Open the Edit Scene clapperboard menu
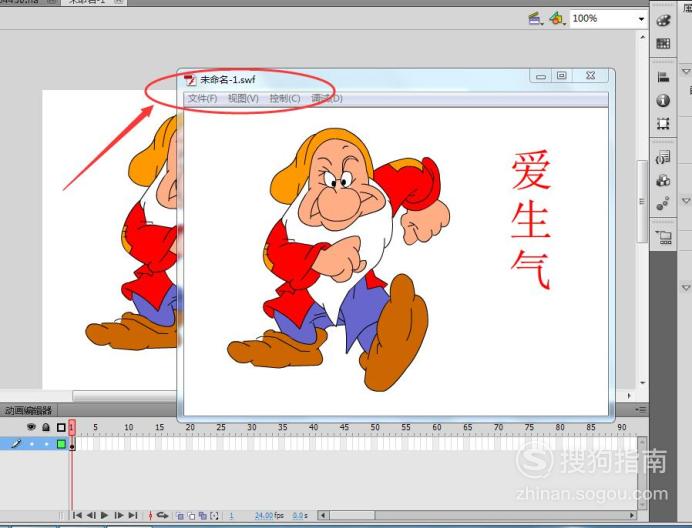The image size is (692, 528). pos(535,19)
